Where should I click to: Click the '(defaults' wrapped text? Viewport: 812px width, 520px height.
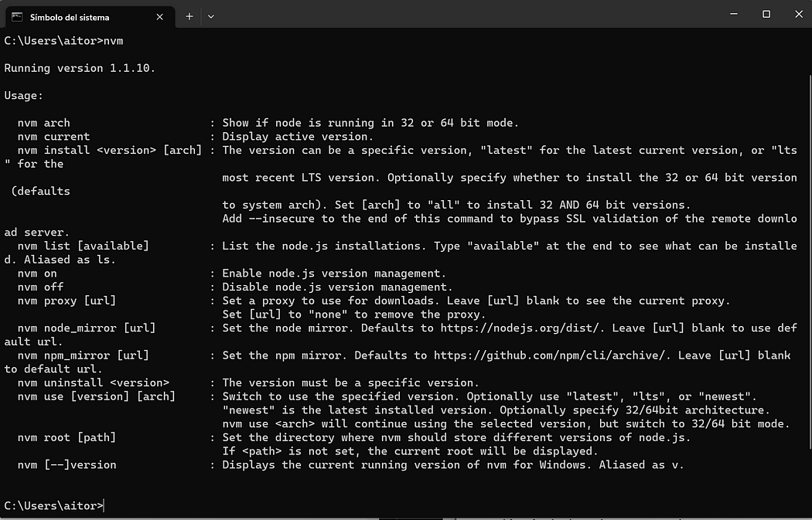(40, 192)
